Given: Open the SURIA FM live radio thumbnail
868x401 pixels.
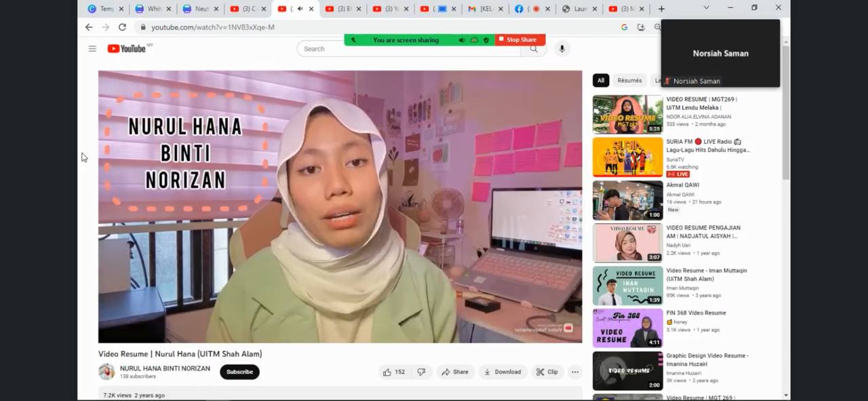Looking at the screenshot, I should [x=627, y=157].
